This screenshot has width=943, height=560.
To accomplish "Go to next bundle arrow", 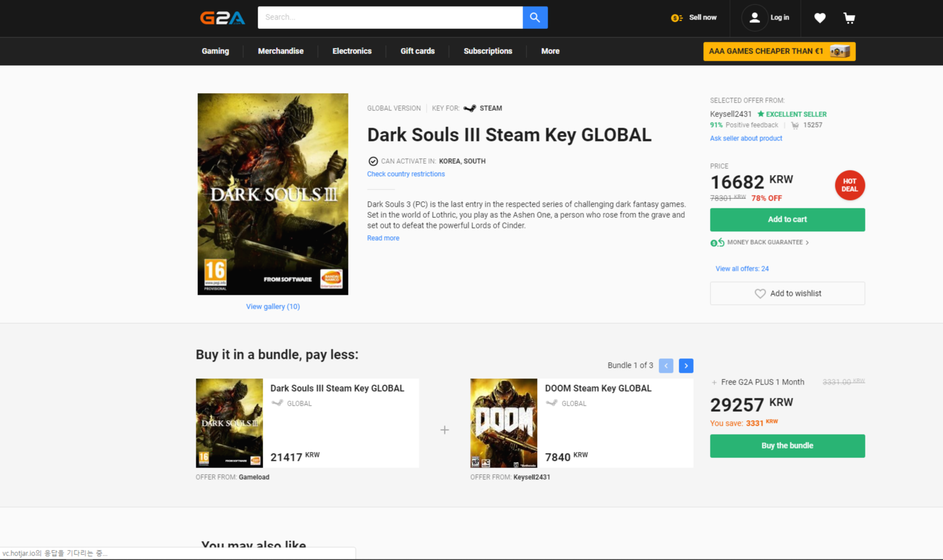I will pyautogui.click(x=686, y=366).
